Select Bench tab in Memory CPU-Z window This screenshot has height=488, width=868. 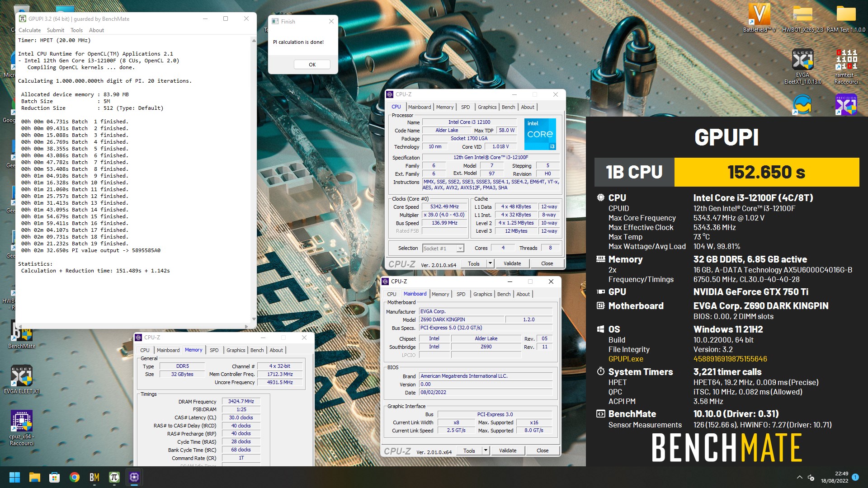[x=257, y=350]
